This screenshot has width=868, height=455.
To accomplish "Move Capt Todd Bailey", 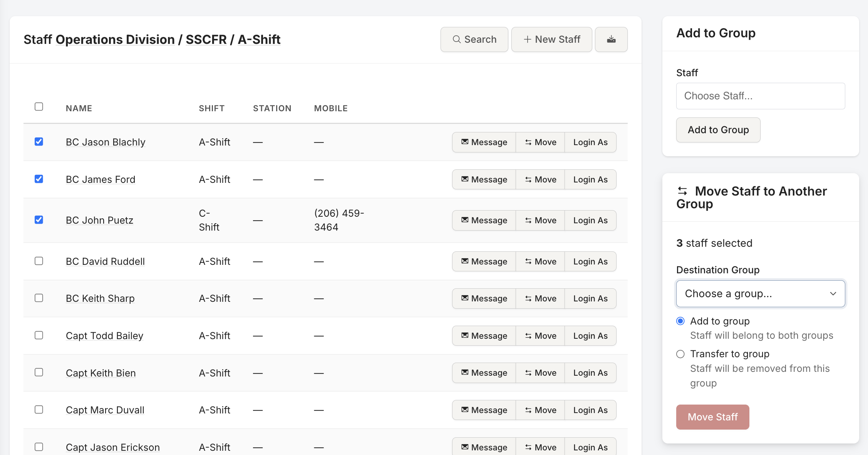I will click(540, 336).
